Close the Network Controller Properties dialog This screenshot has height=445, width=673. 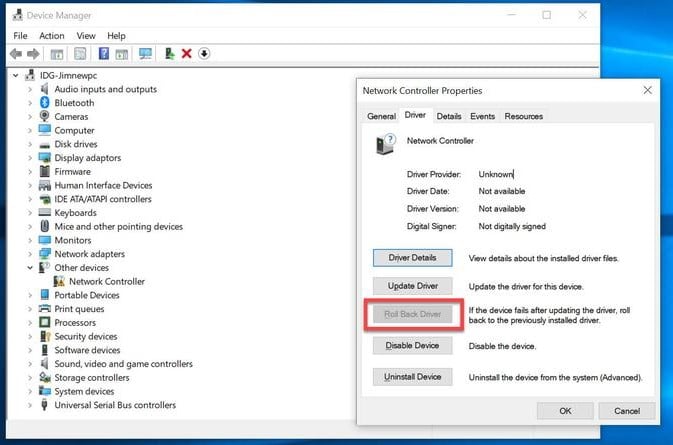coord(647,90)
